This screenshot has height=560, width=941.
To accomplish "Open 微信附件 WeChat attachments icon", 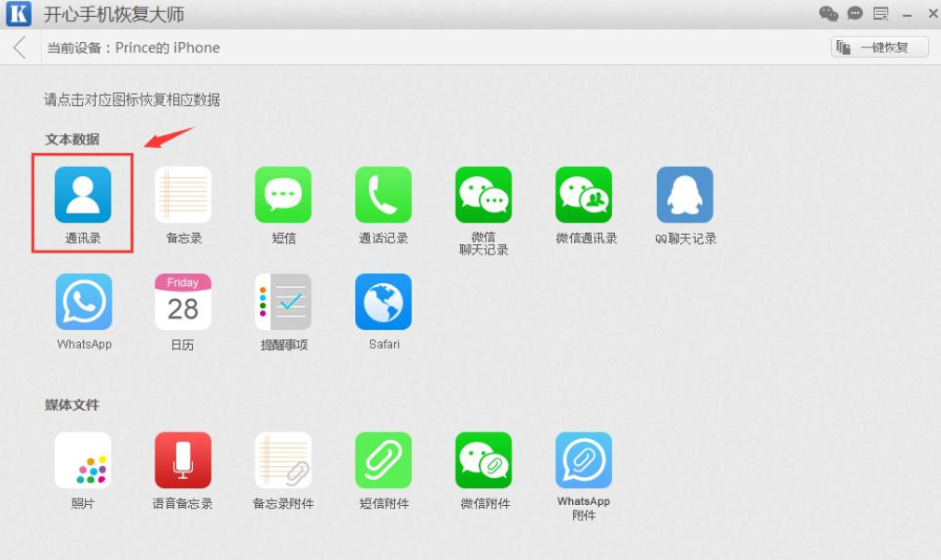I will (x=484, y=460).
